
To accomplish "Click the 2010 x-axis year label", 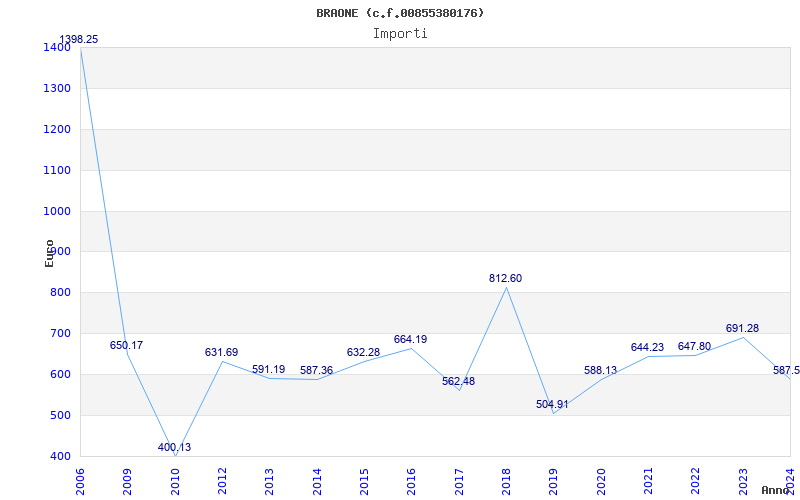I will 175,482.
